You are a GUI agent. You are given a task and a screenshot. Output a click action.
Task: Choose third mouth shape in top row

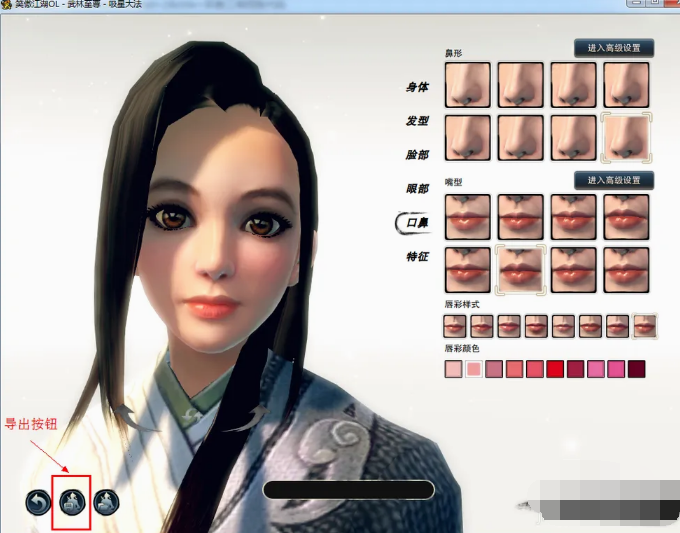pyautogui.click(x=573, y=217)
